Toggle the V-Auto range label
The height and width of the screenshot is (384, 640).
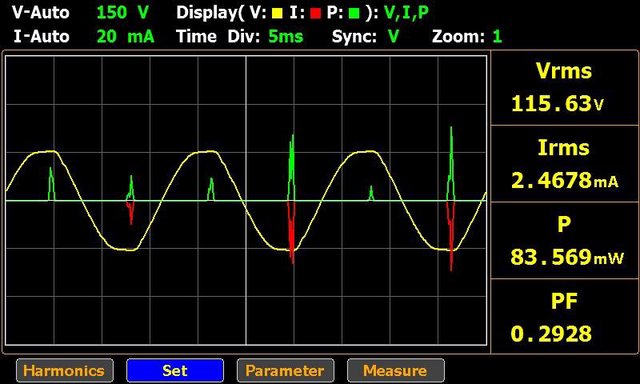(40, 13)
